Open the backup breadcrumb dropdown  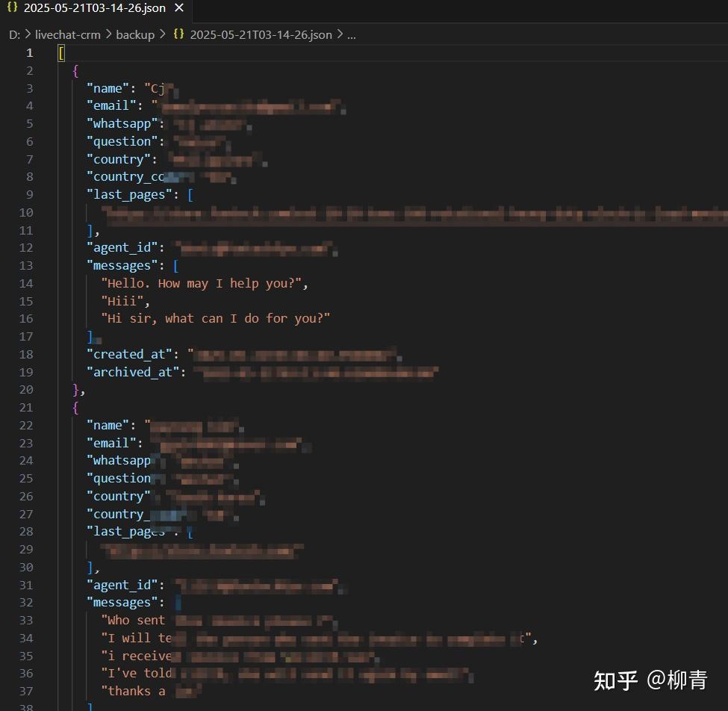(x=135, y=34)
